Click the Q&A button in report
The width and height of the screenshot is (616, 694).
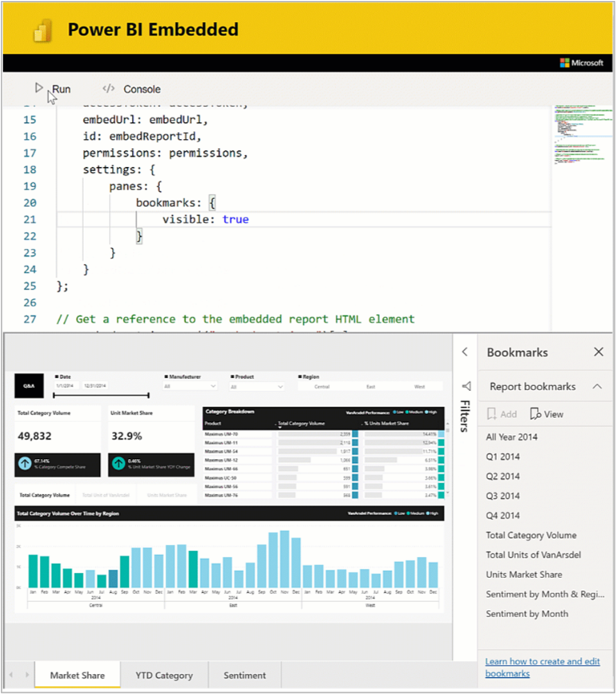click(x=30, y=386)
